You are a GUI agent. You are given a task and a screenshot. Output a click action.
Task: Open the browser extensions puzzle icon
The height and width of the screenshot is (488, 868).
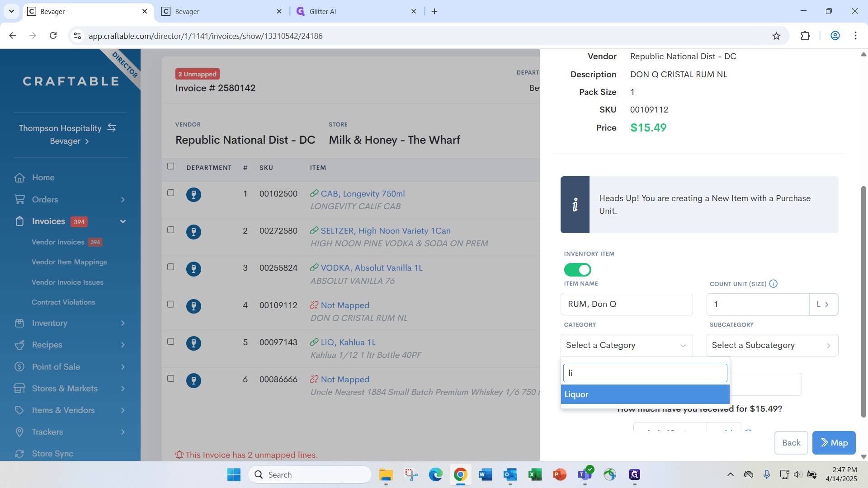click(805, 36)
